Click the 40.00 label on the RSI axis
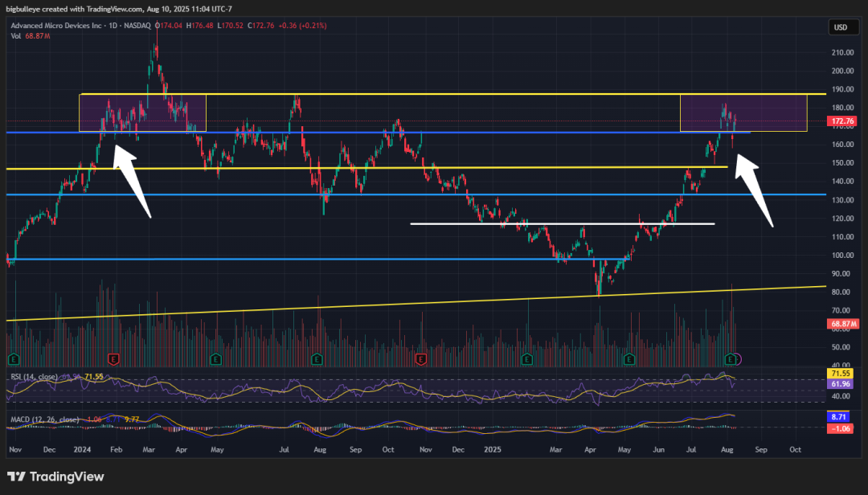The height and width of the screenshot is (495, 868). click(x=839, y=396)
